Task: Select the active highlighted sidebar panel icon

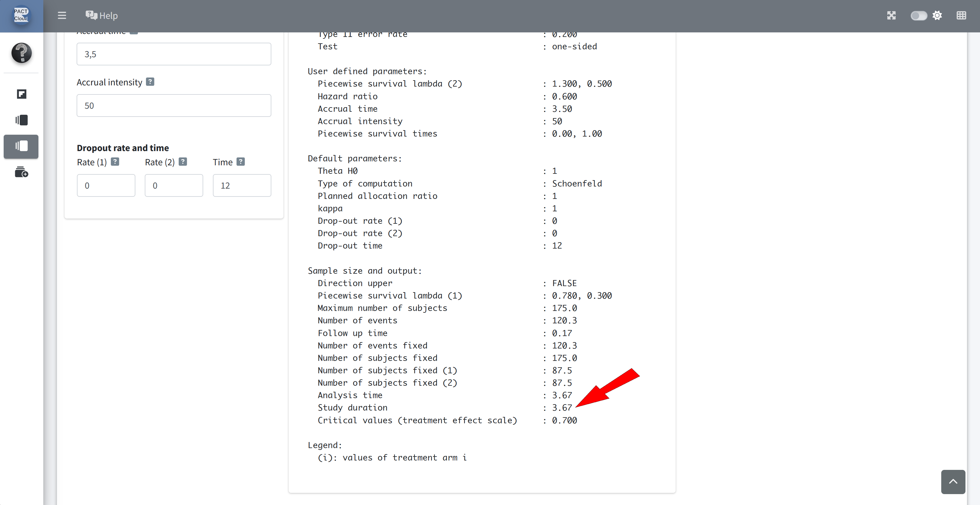Action: tap(21, 147)
